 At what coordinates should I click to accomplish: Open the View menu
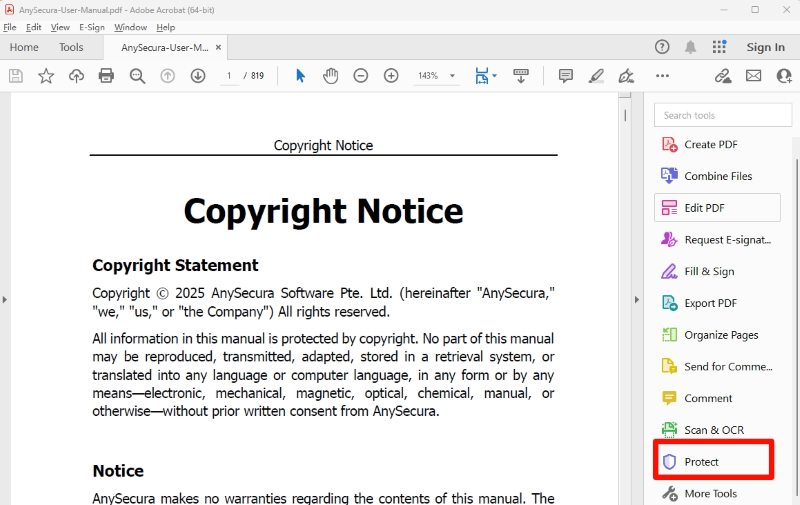(60, 27)
